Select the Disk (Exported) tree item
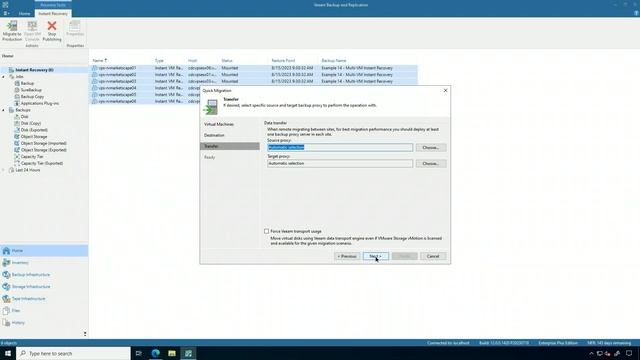 coord(34,130)
